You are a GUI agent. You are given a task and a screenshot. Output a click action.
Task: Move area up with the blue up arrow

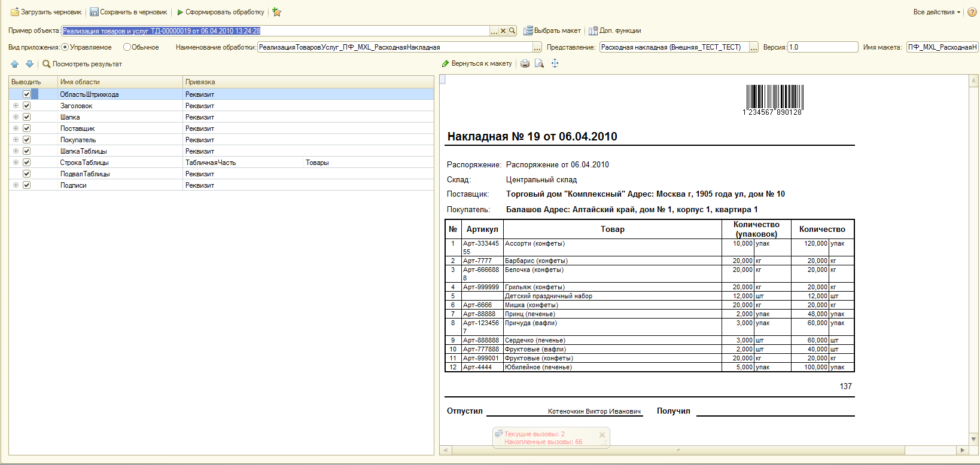coord(15,64)
